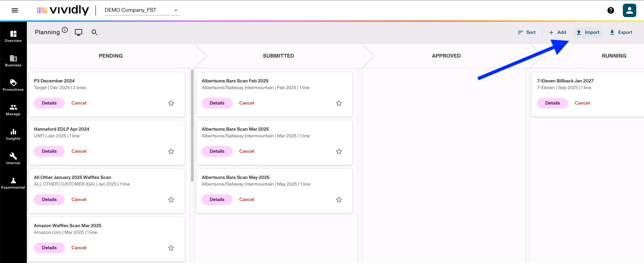Sort the planning board
Viewport: 644px width, 263px height.
click(527, 32)
